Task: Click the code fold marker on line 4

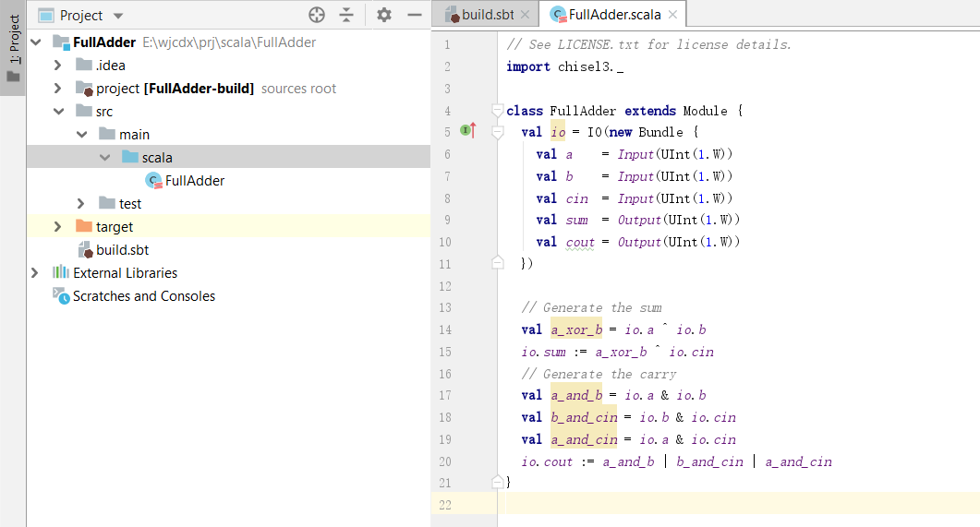Action: click(x=498, y=111)
